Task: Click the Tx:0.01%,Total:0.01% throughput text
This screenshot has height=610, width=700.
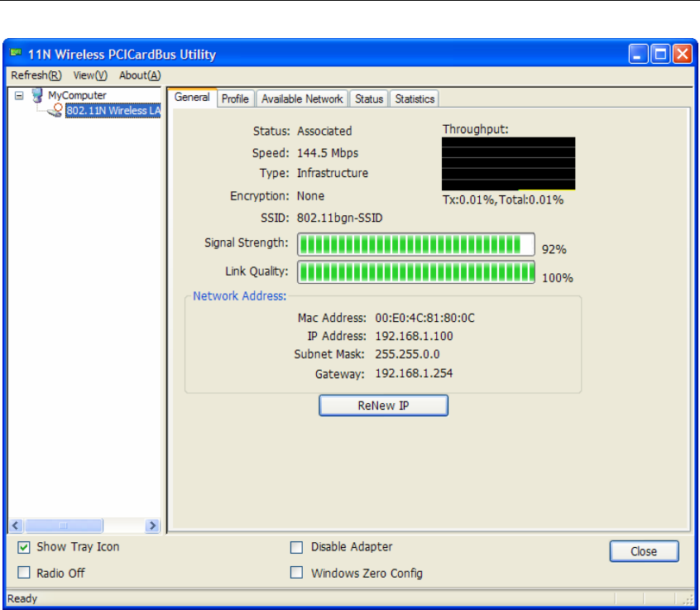Action: click(503, 199)
